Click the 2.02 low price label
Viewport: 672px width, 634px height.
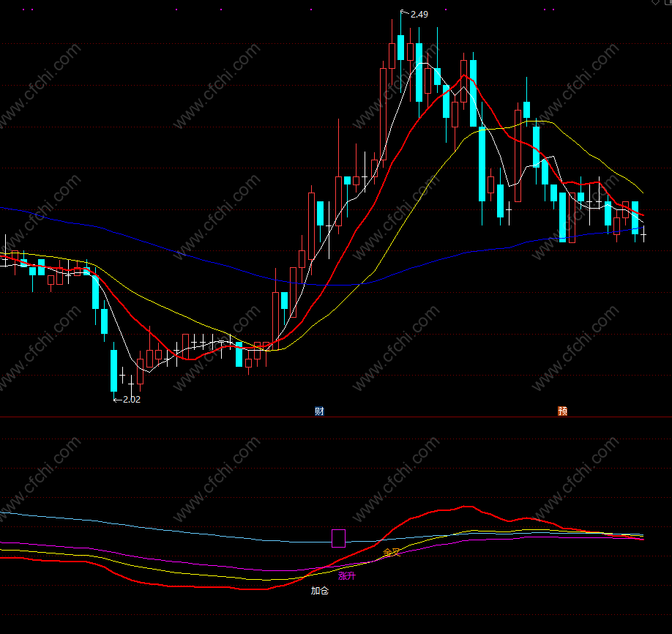(x=132, y=400)
